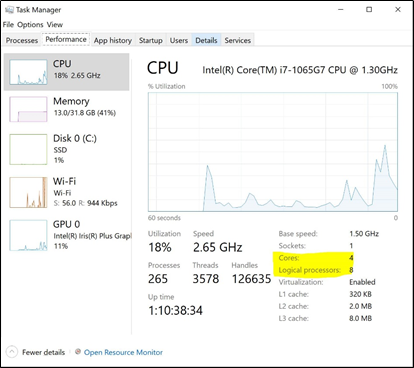Maximize the Task Manager window

[369, 10]
